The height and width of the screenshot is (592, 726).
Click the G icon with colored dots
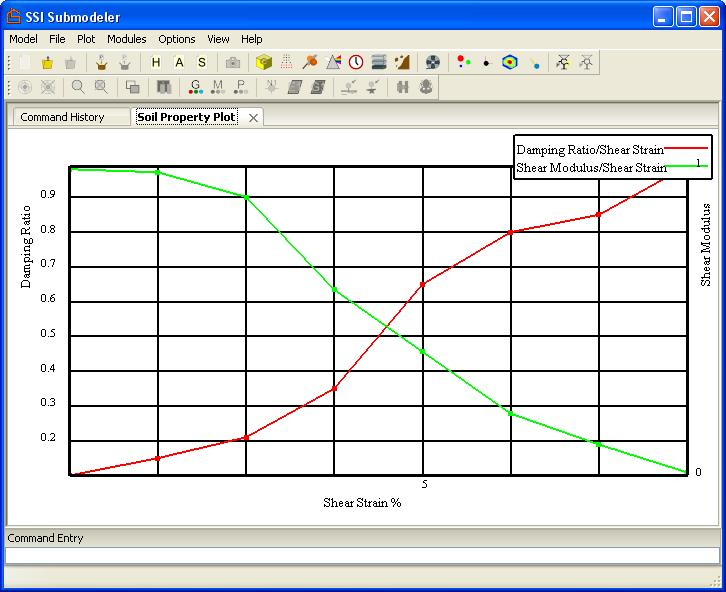(x=195, y=87)
